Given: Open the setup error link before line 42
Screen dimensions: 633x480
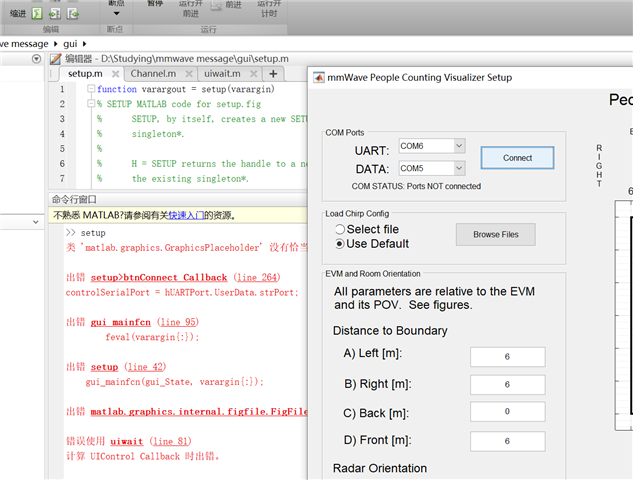Looking at the screenshot, I should 104,367.
